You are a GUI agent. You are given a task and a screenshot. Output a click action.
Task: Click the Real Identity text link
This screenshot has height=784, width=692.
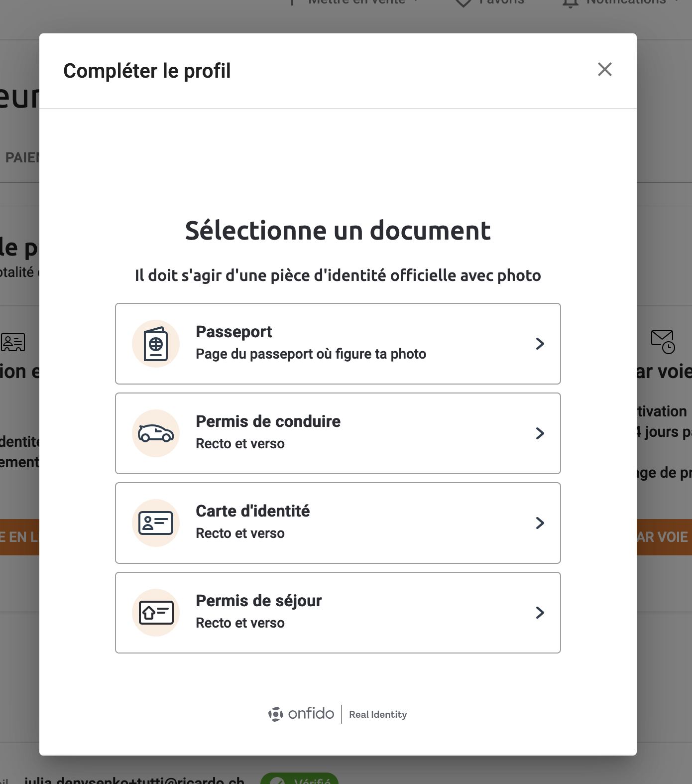pos(378,714)
